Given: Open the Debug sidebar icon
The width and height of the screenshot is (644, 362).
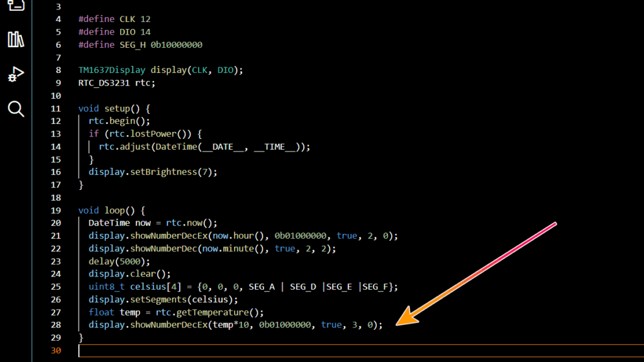Looking at the screenshot, I should (16, 74).
